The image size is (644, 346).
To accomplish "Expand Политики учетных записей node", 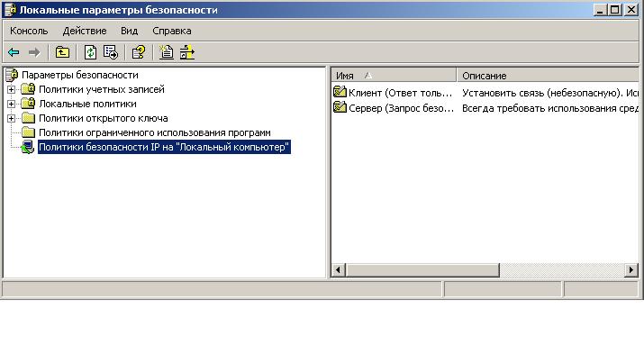I will click(11, 89).
